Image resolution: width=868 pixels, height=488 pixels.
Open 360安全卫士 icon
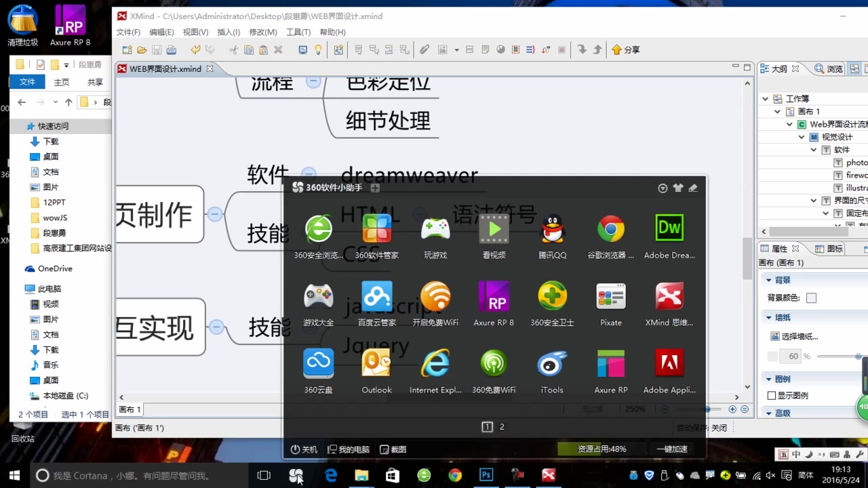point(552,304)
